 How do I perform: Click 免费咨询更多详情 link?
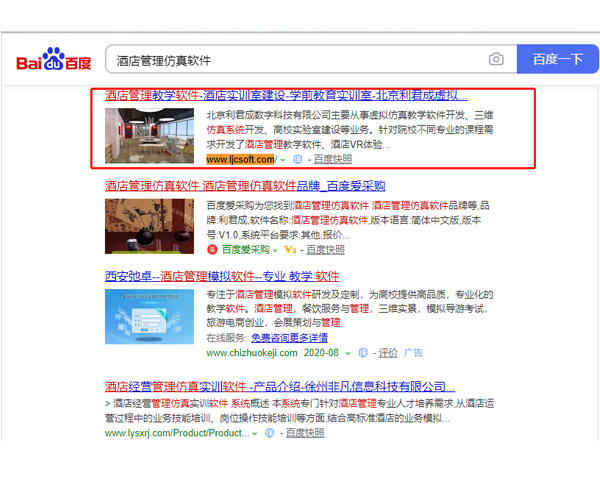coord(289,338)
